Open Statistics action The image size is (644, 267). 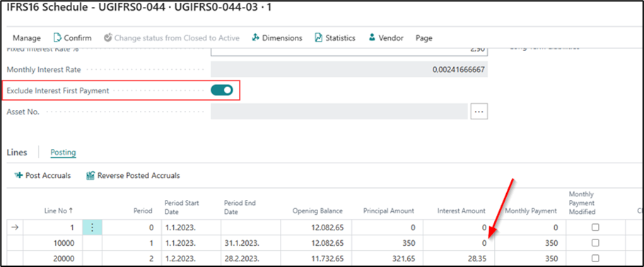tap(340, 38)
